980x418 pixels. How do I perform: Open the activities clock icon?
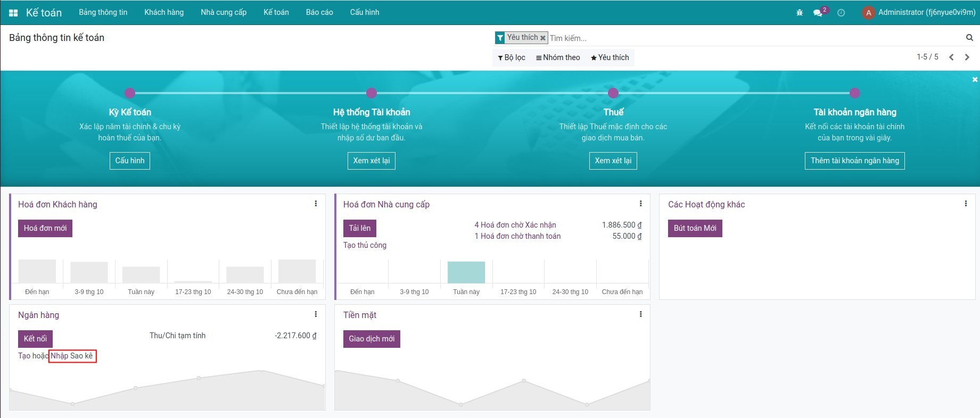click(841, 13)
